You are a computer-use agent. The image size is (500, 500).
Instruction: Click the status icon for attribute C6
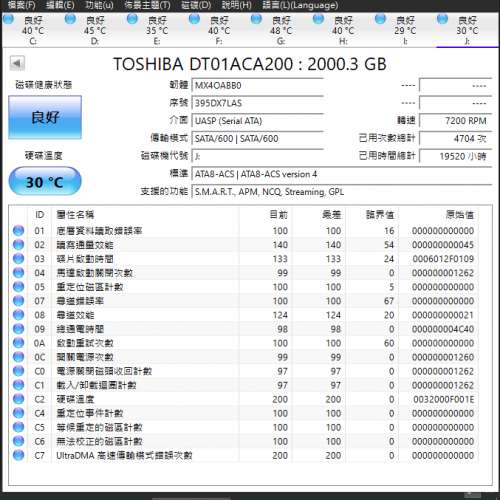pyautogui.click(x=18, y=441)
